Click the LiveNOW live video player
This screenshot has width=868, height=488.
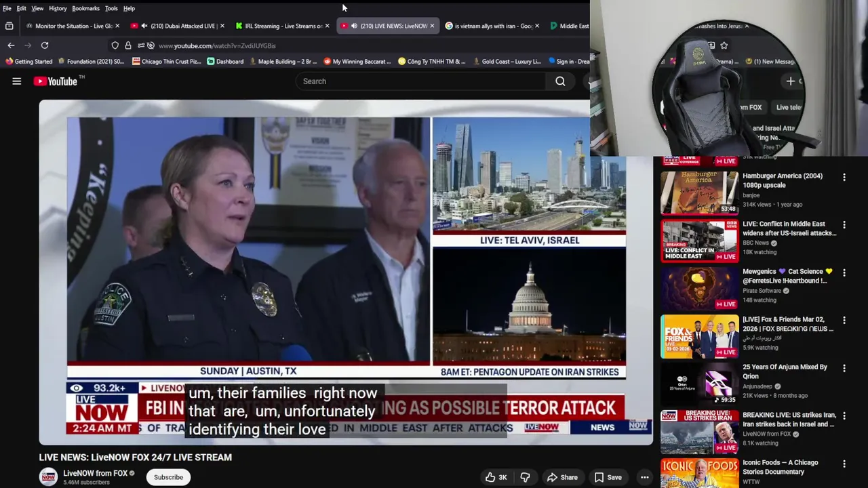tap(346, 272)
